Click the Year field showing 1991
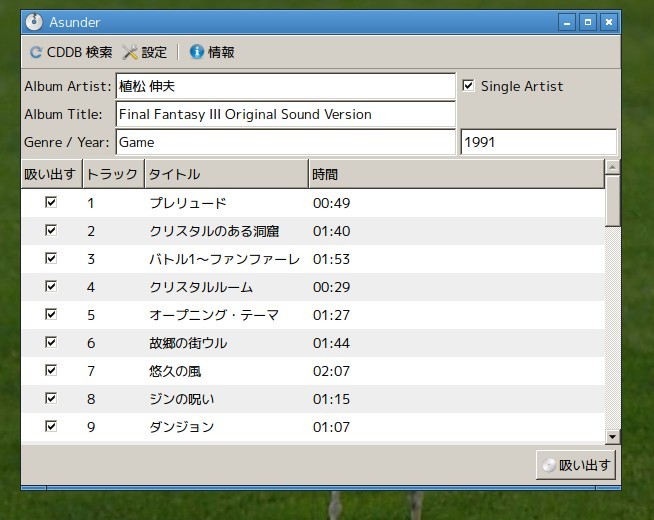The image size is (654, 520). 538,142
